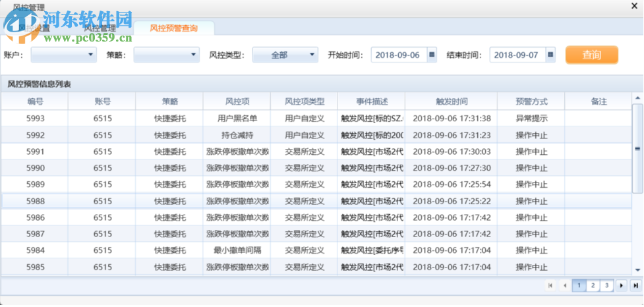Click event description 触发风控[标的SZ.
Screen dimensions: 644x307
coord(372,119)
